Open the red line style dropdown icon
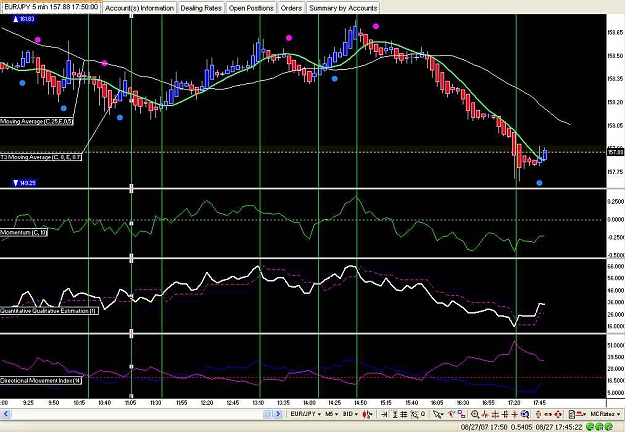Image resolution: width=625 pixels, height=432 pixels. (581, 414)
